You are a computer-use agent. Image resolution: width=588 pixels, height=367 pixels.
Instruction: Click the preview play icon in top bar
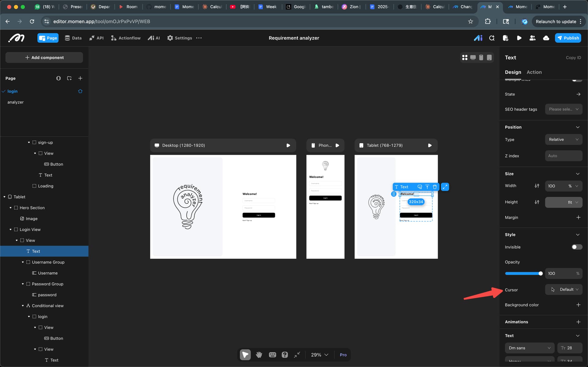[519, 38]
